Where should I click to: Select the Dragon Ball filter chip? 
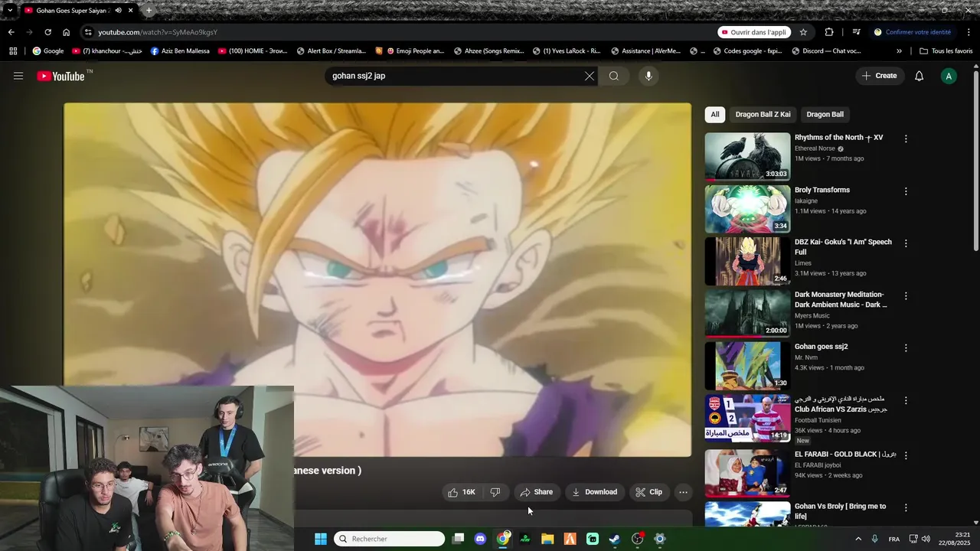[825, 115]
